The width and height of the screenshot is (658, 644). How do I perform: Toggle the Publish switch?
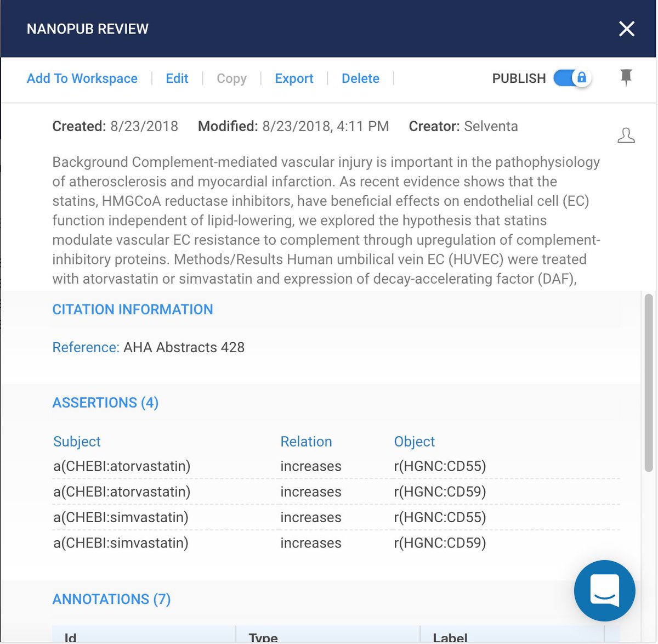click(x=572, y=78)
